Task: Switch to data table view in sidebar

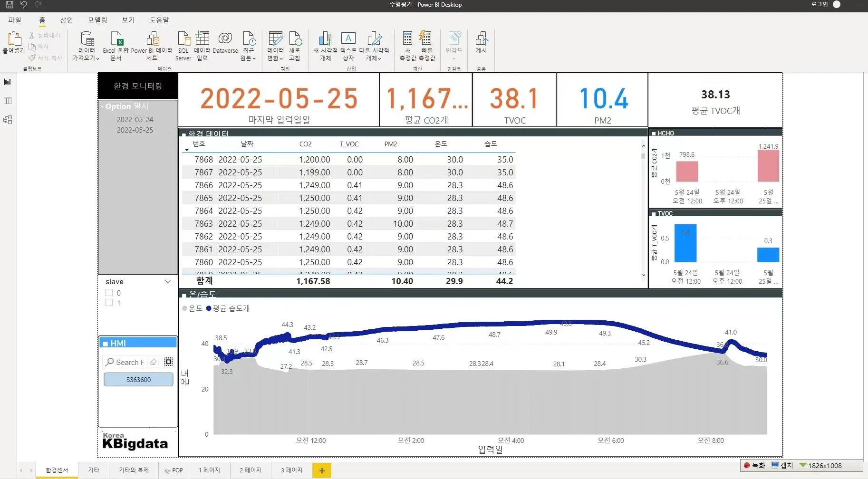Action: (8, 101)
